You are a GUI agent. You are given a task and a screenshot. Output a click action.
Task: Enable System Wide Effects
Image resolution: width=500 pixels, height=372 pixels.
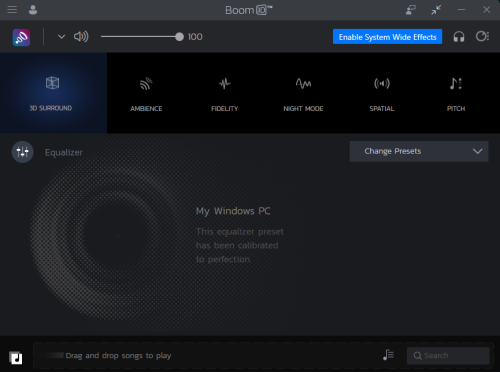[x=387, y=37]
